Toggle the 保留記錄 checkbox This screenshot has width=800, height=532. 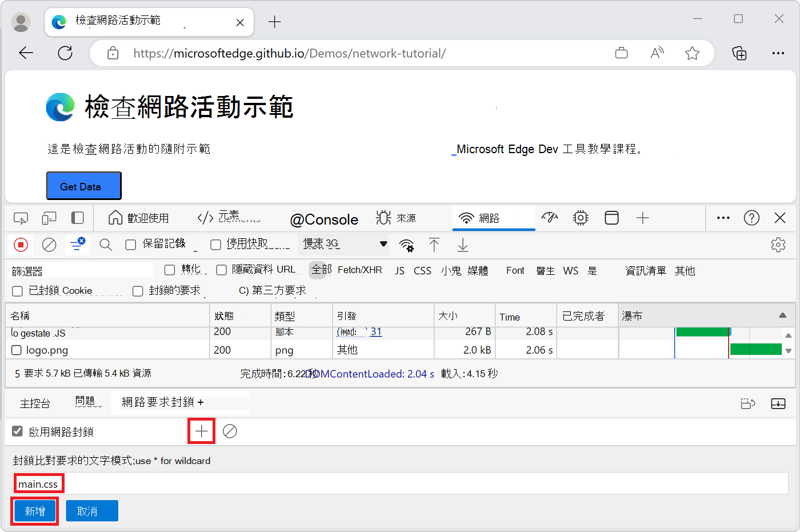[131, 245]
